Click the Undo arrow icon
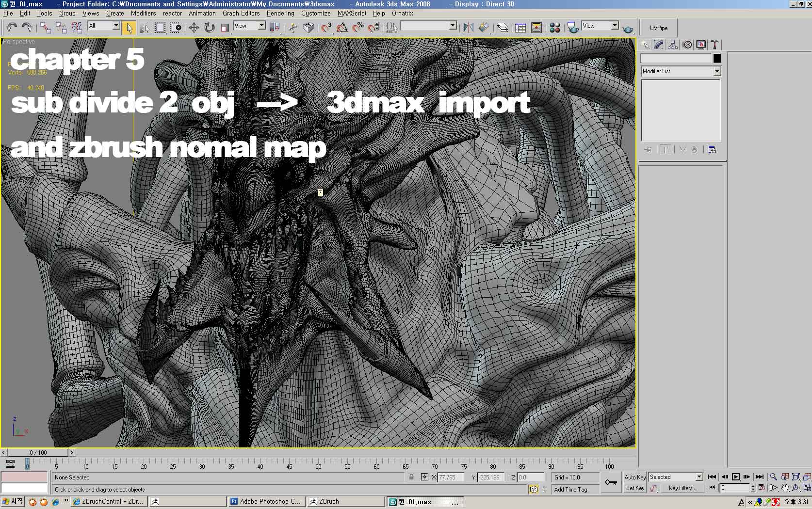 [12, 28]
